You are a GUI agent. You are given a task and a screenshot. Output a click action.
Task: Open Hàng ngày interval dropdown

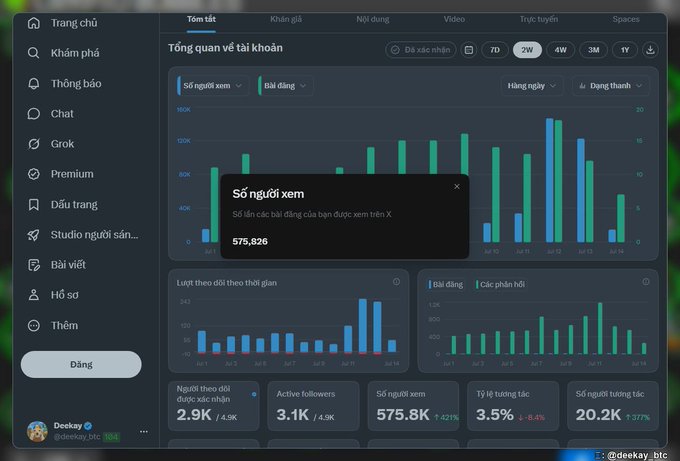532,85
